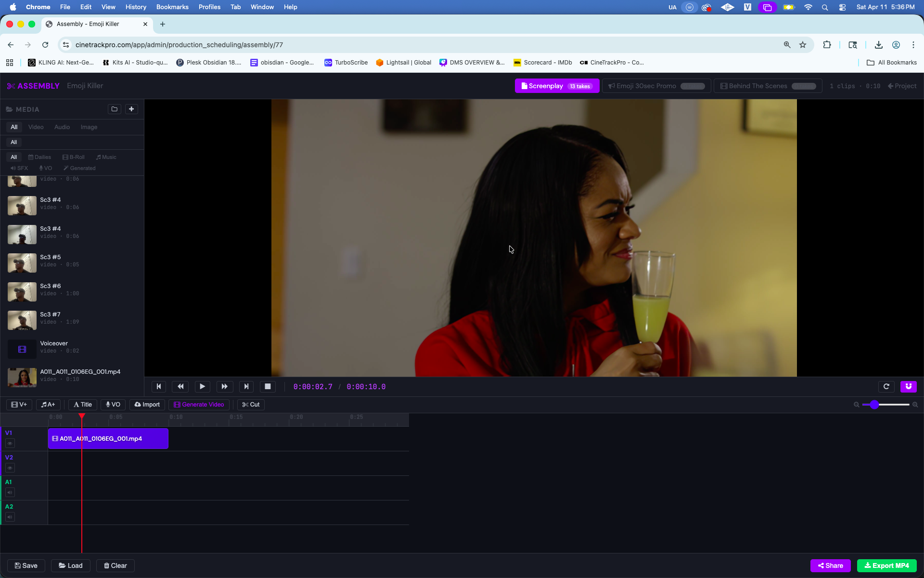Adjust the timeline zoom slider

tap(874, 405)
